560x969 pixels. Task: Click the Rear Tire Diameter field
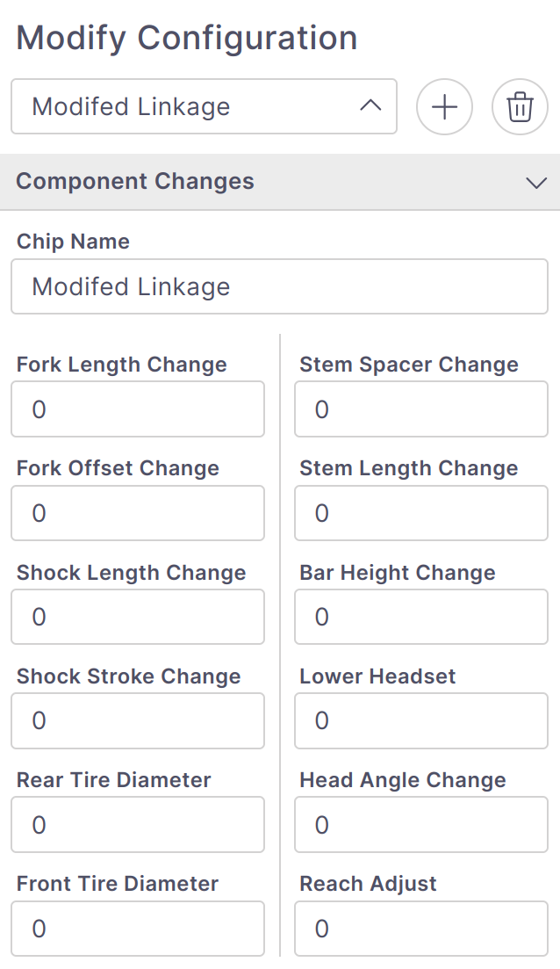(138, 825)
